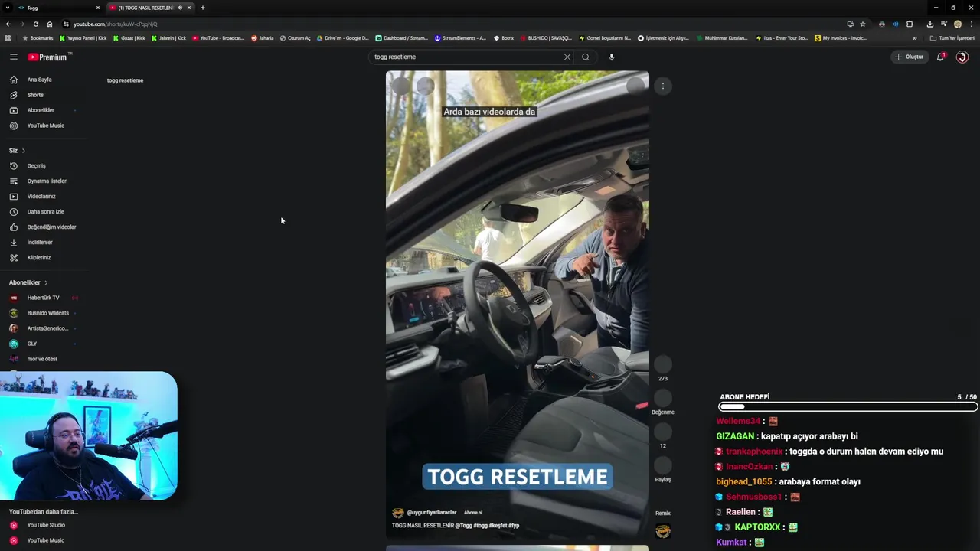
Task: Open the Botrix bookmark
Action: 504,38
